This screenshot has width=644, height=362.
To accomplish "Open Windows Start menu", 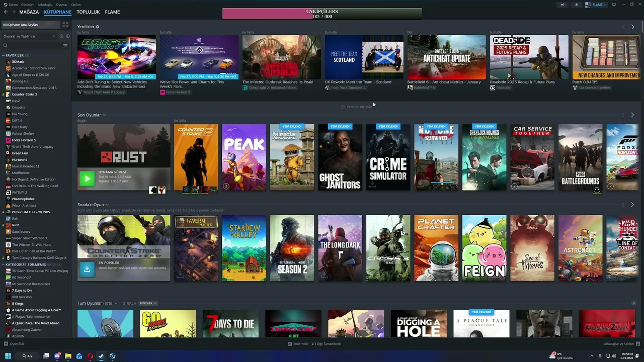I will point(8,356).
